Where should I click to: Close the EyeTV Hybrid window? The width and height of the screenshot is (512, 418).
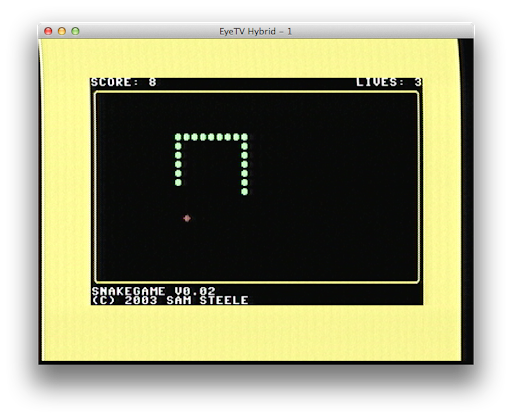pyautogui.click(x=48, y=31)
